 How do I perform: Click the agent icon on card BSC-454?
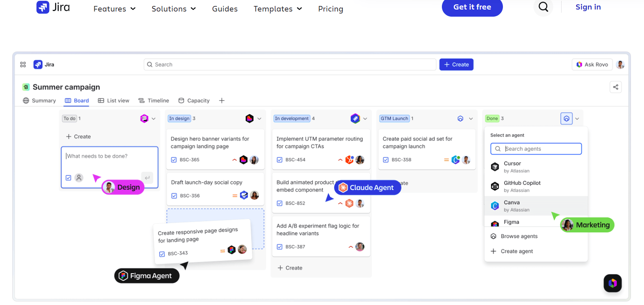click(x=350, y=160)
